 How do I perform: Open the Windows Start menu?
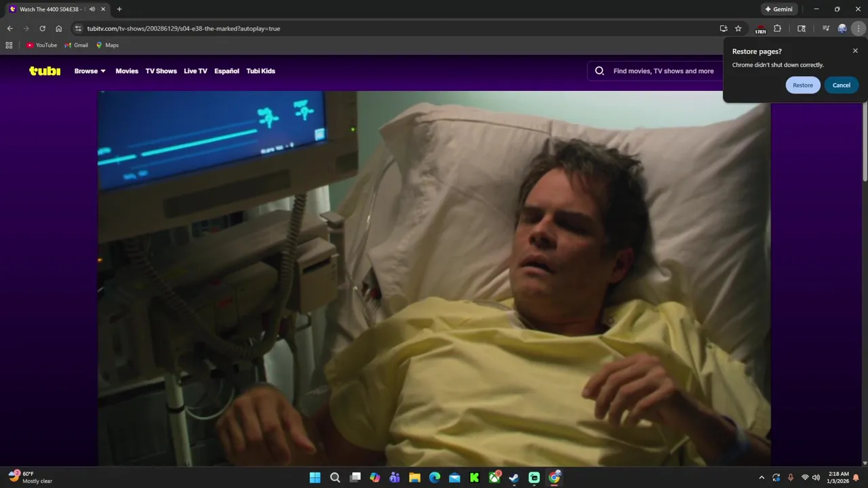click(315, 478)
